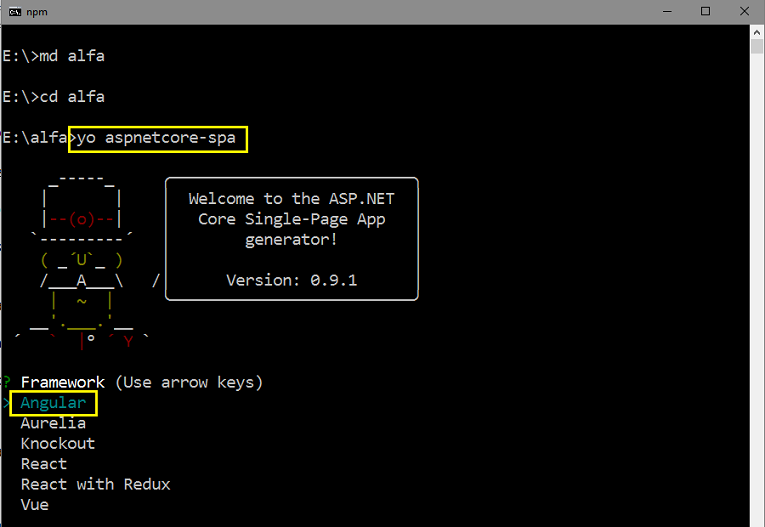
Task: Close the npm console window
Action: (744, 12)
